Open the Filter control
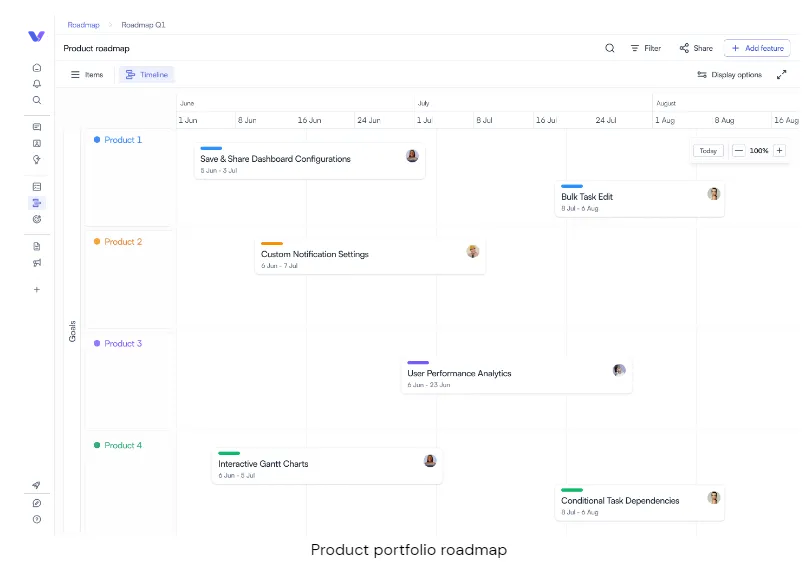811x572 pixels. coord(645,48)
